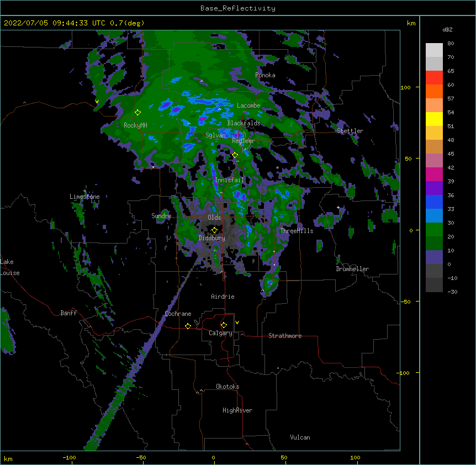
Task: Click the dBZ legend heading
Action: 447,29
